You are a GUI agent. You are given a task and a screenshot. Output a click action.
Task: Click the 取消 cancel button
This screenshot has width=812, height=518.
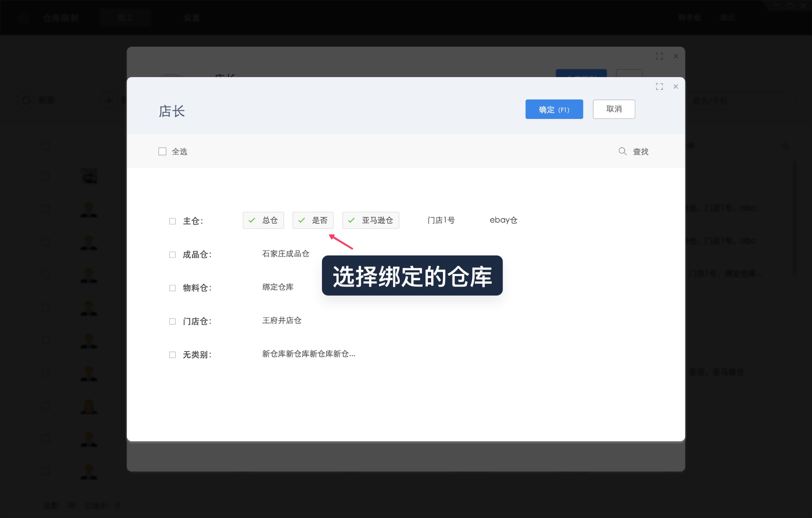(x=614, y=109)
